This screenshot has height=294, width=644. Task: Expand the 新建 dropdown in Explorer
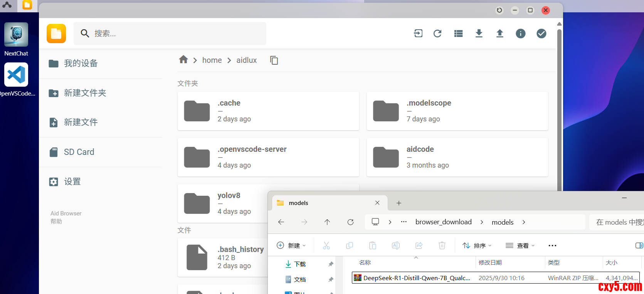tap(291, 245)
